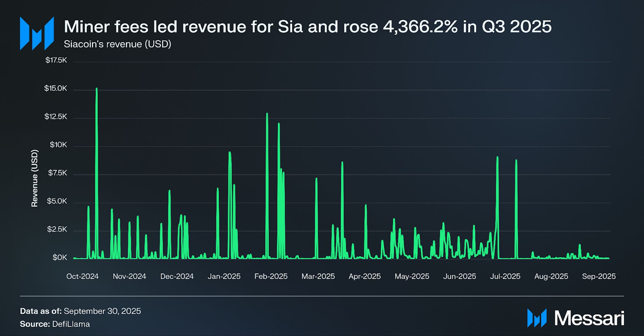This screenshot has width=644, height=336.
Task: Click the September 30, 2025 date text
Action: point(102,311)
